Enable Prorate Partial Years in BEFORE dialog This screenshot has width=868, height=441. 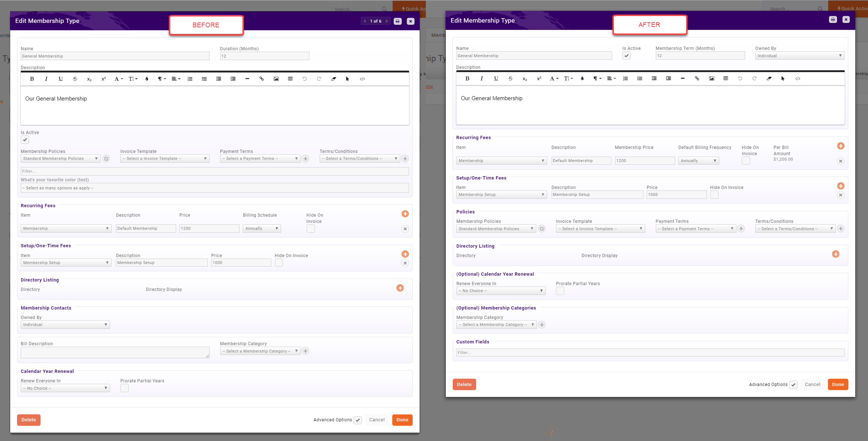[124, 388]
